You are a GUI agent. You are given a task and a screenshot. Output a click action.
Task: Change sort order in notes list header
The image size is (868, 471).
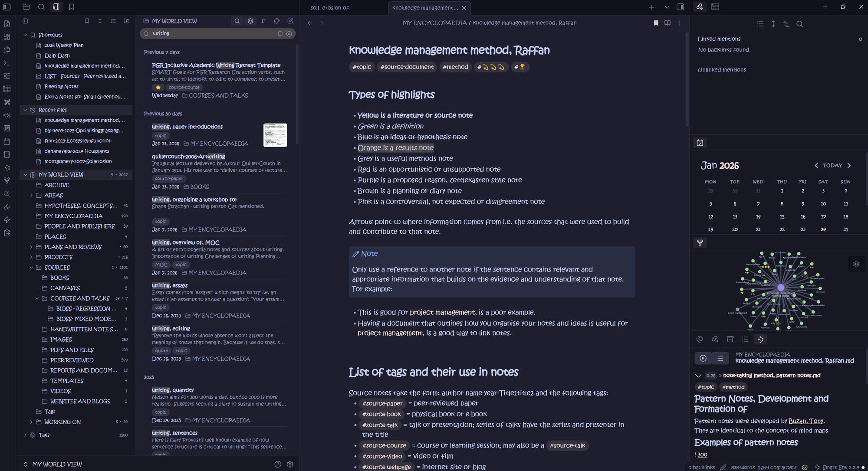coord(263,21)
